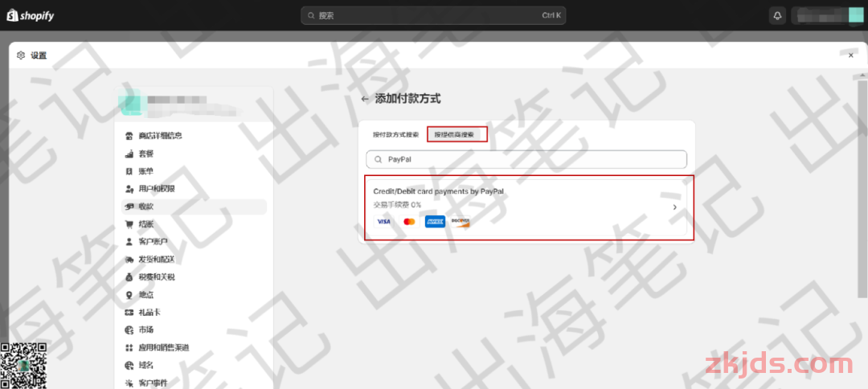Click the Shopify logo in top bar
The height and width of the screenshot is (389, 868).
tap(30, 15)
